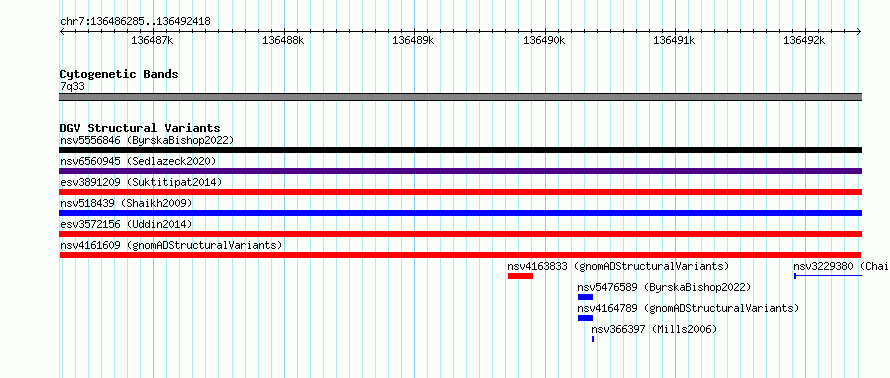Select the Cytogenetic Bands track title
Screen dimensions: 890x378
[119, 74]
